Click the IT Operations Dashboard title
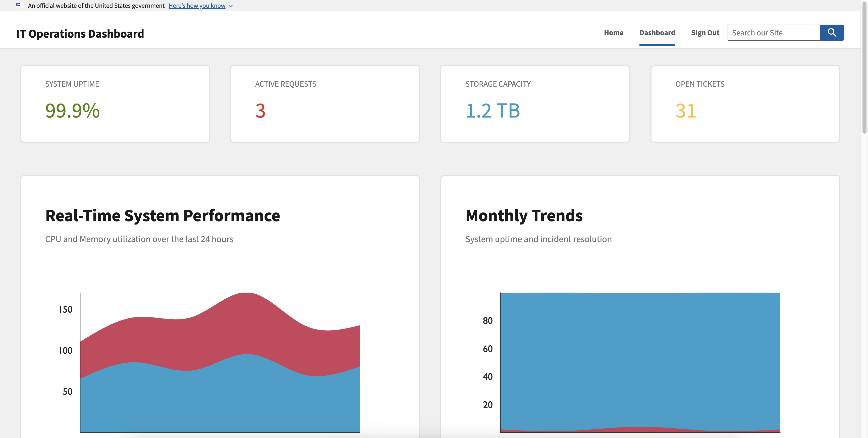 80,34
